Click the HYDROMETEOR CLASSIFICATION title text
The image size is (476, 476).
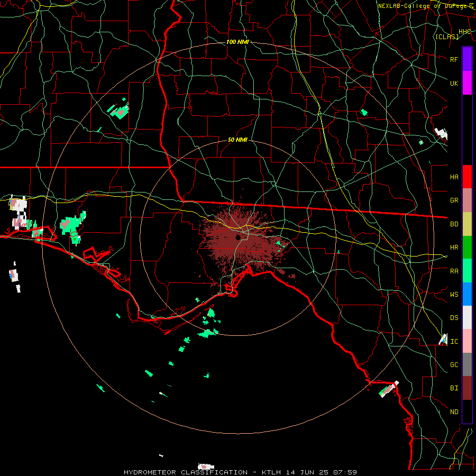click(186, 472)
